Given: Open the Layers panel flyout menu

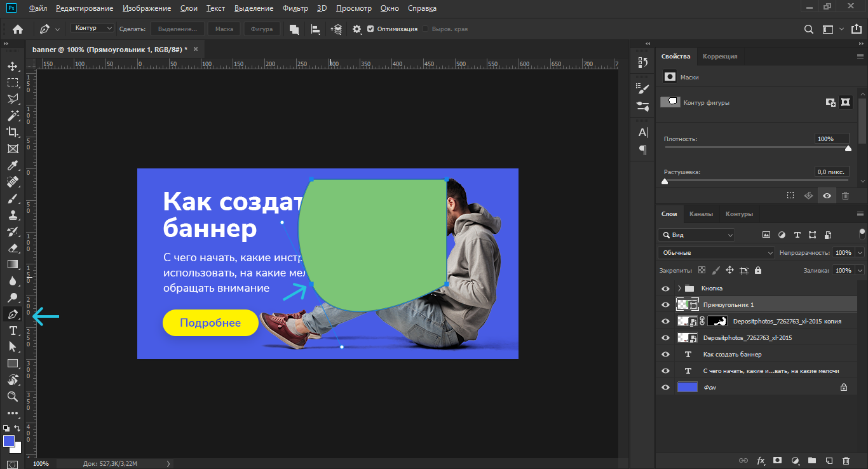Looking at the screenshot, I should click(860, 214).
